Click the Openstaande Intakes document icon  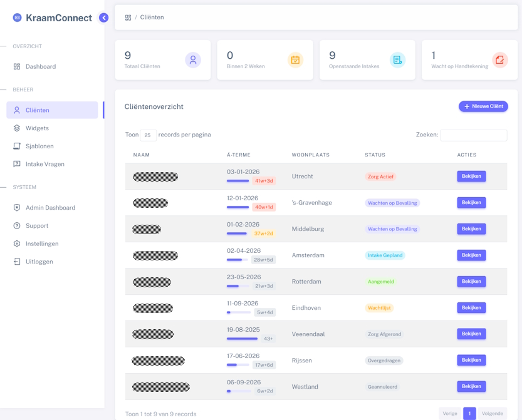(x=397, y=60)
